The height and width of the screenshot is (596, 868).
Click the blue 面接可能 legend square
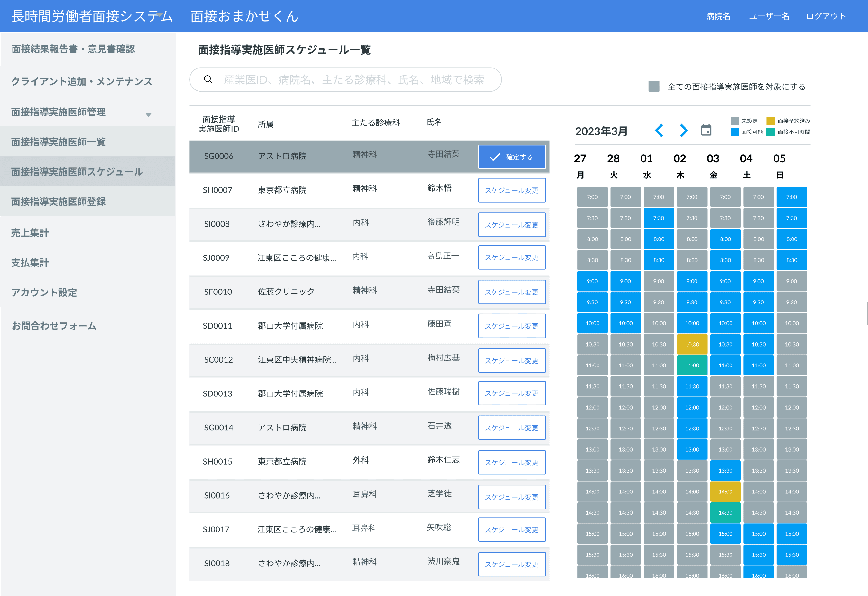(x=734, y=132)
